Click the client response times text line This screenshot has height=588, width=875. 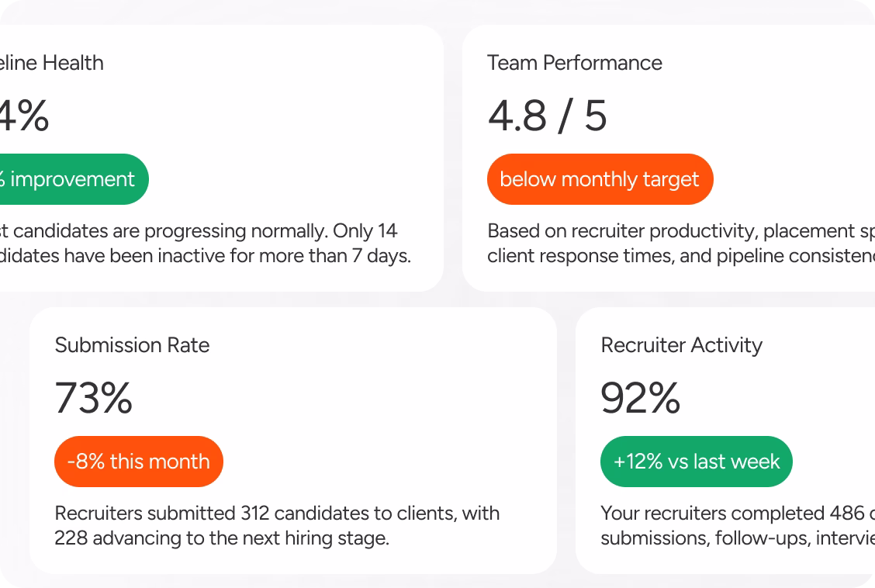pyautogui.click(x=681, y=256)
